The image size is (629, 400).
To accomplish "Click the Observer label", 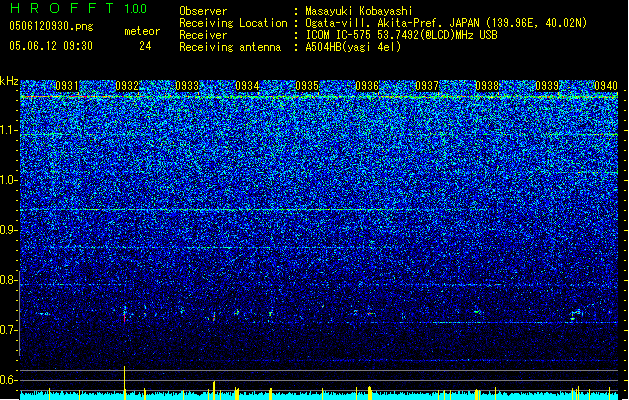I will (203, 11).
